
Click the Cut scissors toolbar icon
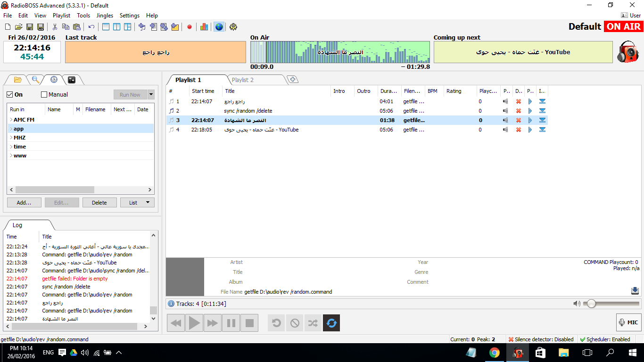(55, 27)
